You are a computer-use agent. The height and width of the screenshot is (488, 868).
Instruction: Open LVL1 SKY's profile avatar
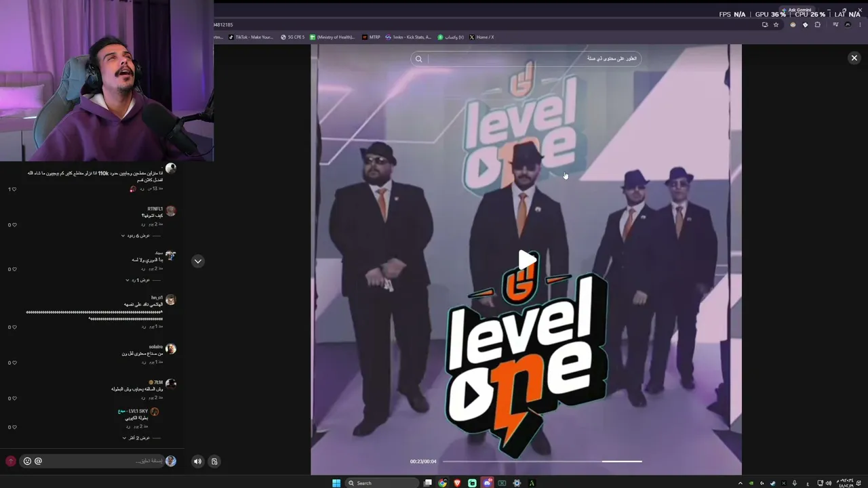click(155, 412)
